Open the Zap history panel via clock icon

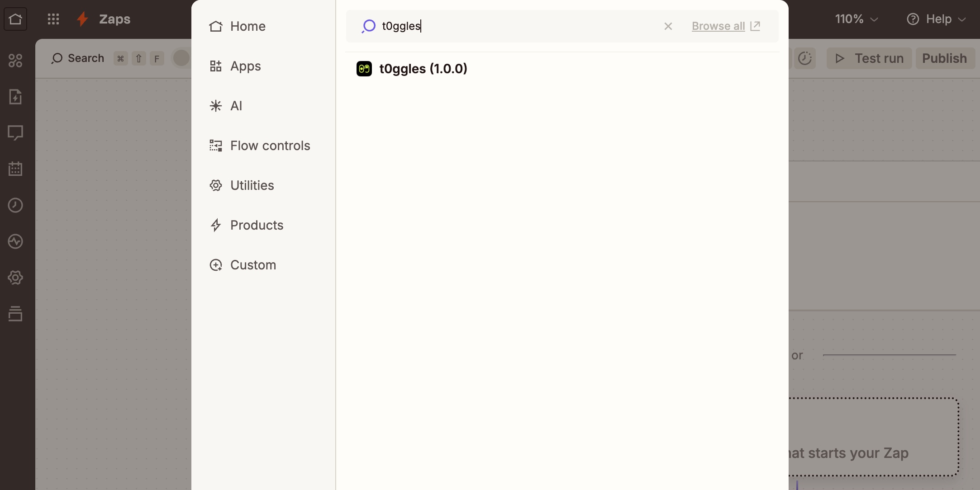(x=15, y=205)
